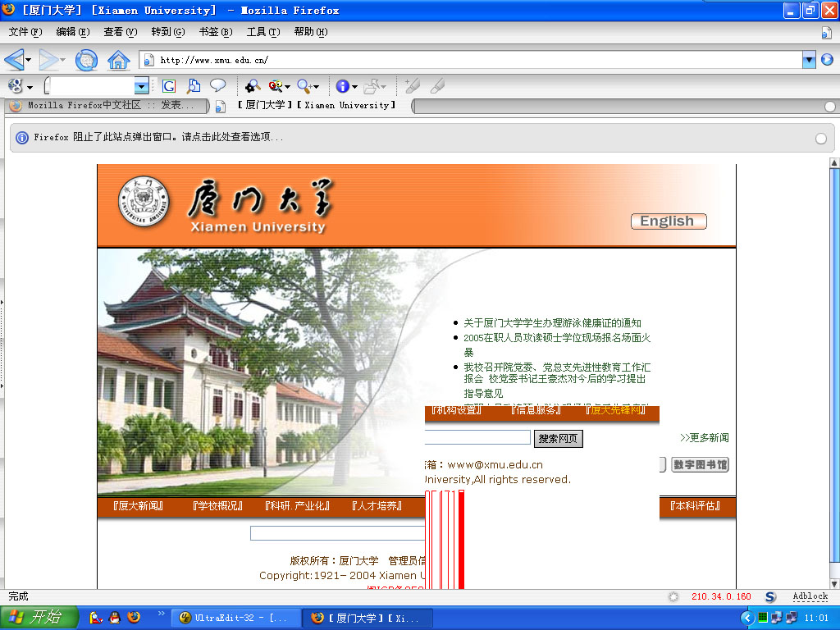Open the 信息服务 navigation link
Image resolution: width=840 pixels, height=630 pixels.
(536, 410)
